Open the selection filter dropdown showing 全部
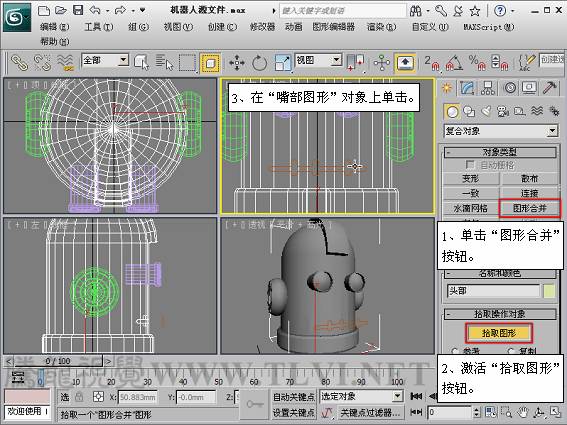567x425 pixels. [105, 60]
